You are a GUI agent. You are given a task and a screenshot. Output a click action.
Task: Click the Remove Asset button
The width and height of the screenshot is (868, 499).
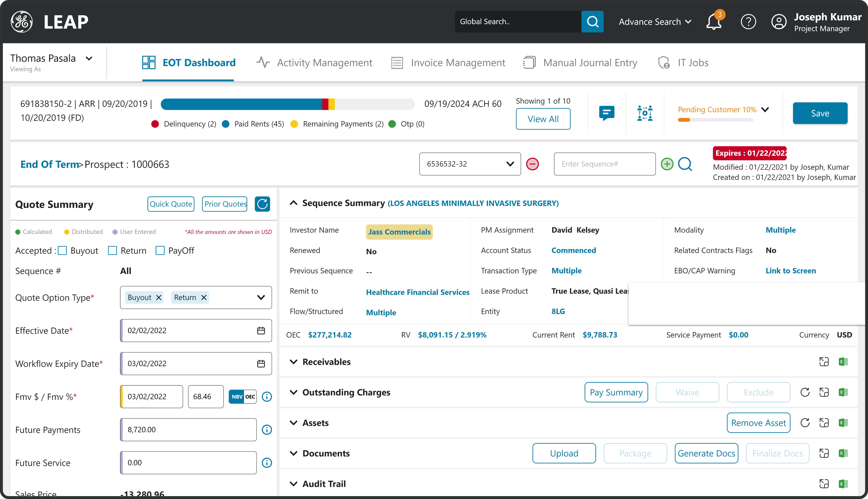pyautogui.click(x=758, y=423)
